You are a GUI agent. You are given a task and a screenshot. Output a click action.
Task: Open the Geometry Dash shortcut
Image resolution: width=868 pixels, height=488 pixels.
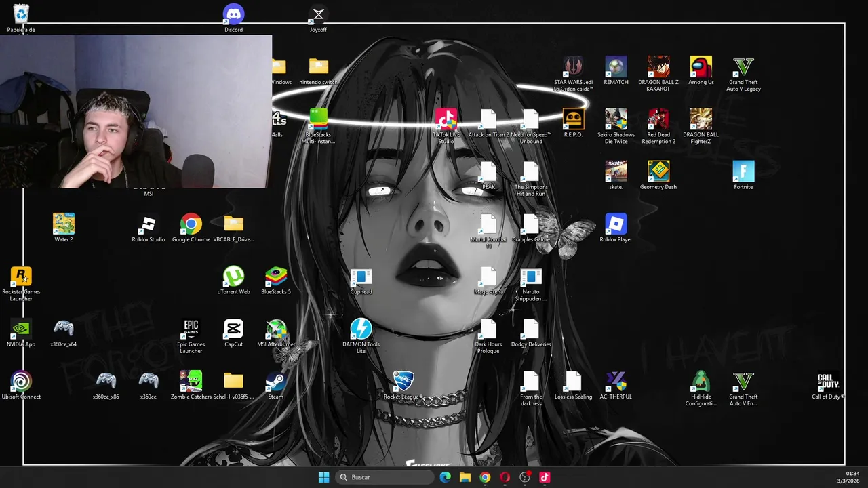[658, 176]
